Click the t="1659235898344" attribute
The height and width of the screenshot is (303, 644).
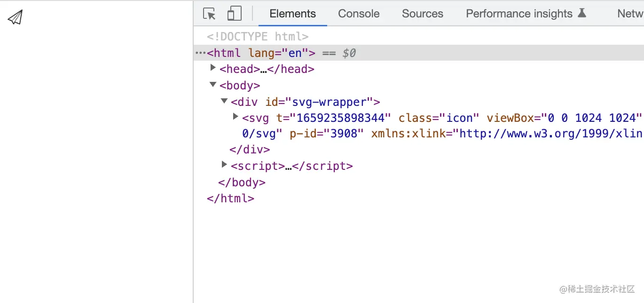(333, 118)
